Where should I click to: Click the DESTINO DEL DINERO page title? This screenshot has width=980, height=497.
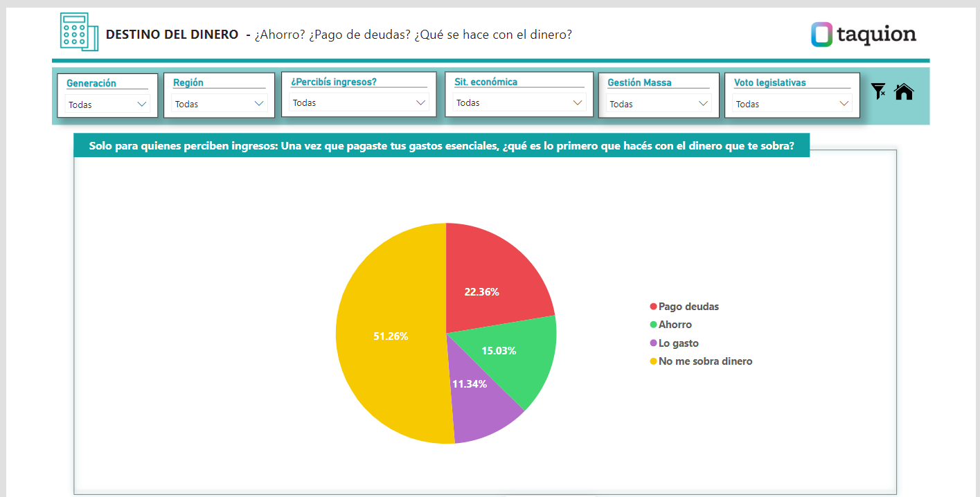coord(172,35)
